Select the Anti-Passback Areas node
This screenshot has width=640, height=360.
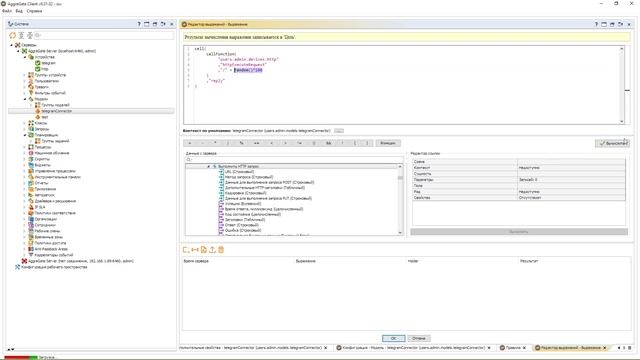point(51,249)
